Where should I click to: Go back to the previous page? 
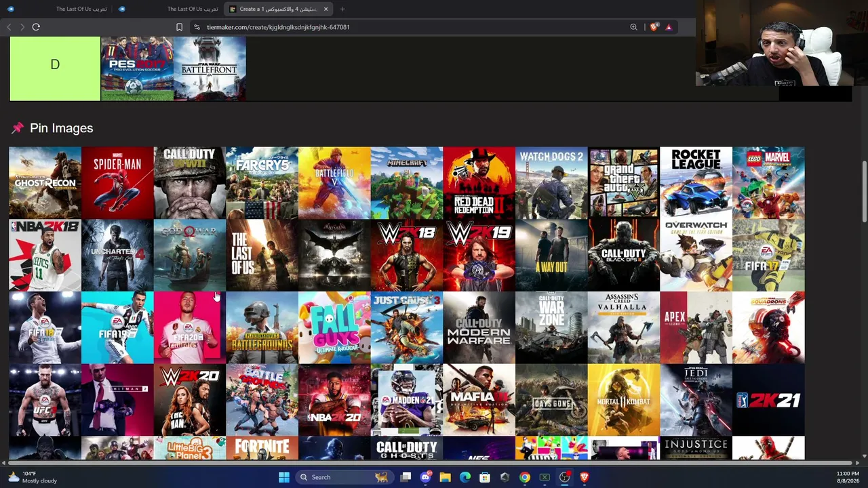pos(9,27)
